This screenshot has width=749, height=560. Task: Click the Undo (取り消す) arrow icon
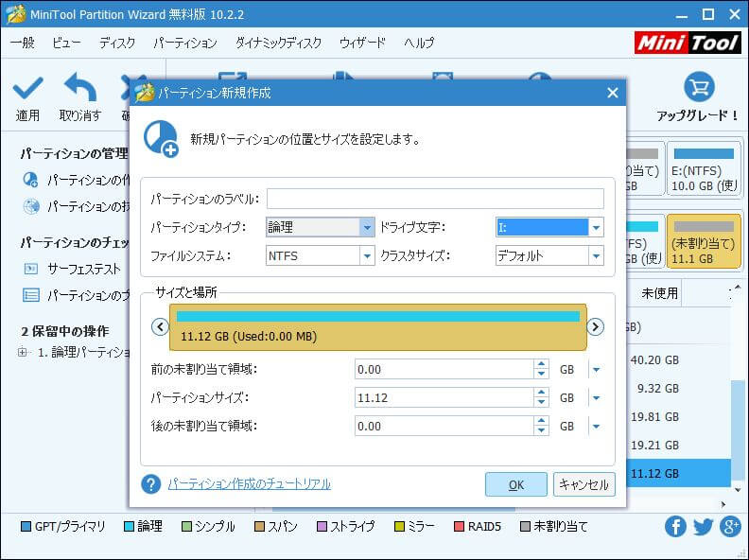pos(80,89)
